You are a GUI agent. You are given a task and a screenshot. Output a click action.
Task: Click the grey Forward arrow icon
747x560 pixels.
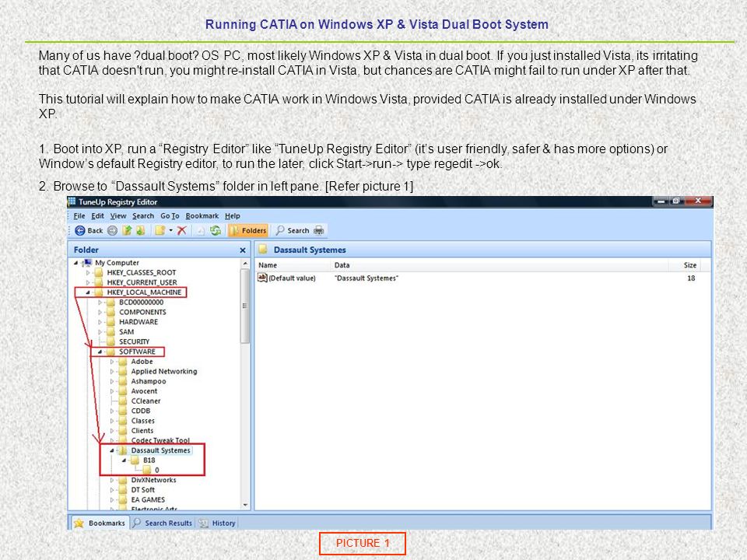[x=112, y=231]
